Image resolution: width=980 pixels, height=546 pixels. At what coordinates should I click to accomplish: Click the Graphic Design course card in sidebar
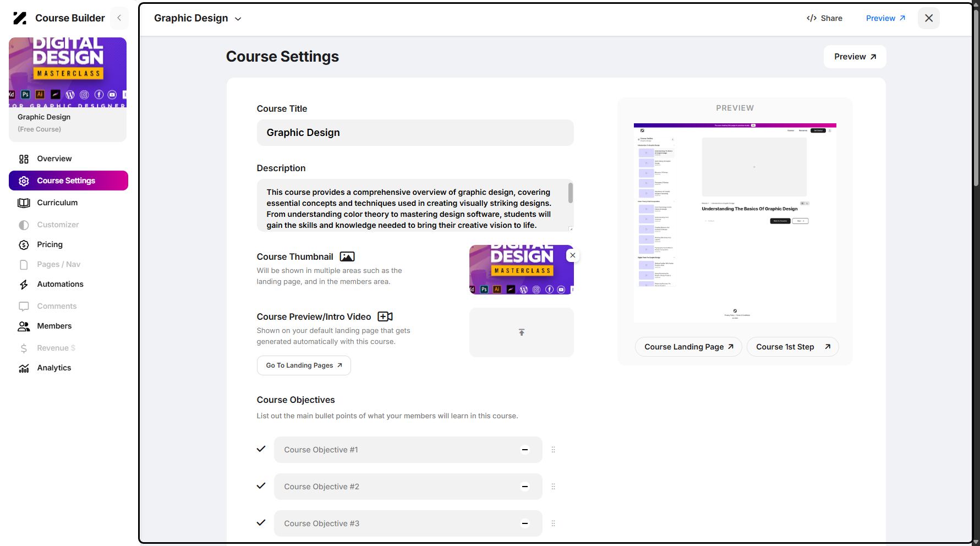coord(68,89)
